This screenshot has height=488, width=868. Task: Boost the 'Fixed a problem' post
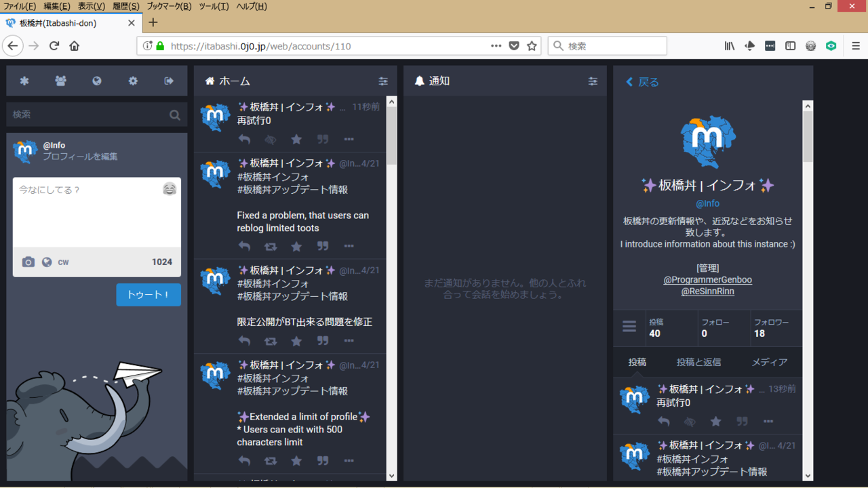pyautogui.click(x=270, y=247)
